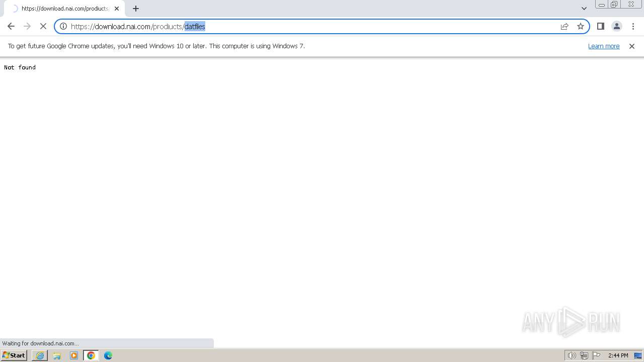644x362 pixels.
Task: Open a new tab
Action: (x=136, y=9)
